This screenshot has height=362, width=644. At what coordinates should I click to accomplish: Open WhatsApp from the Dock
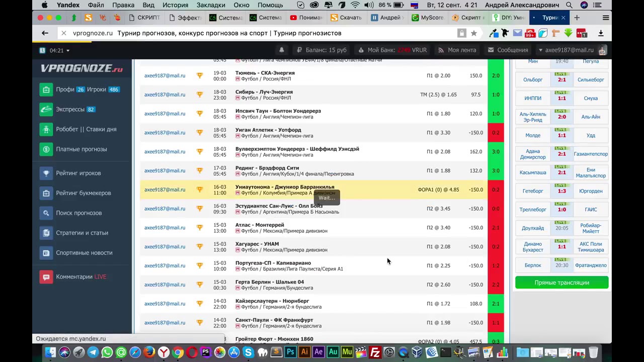(107, 352)
